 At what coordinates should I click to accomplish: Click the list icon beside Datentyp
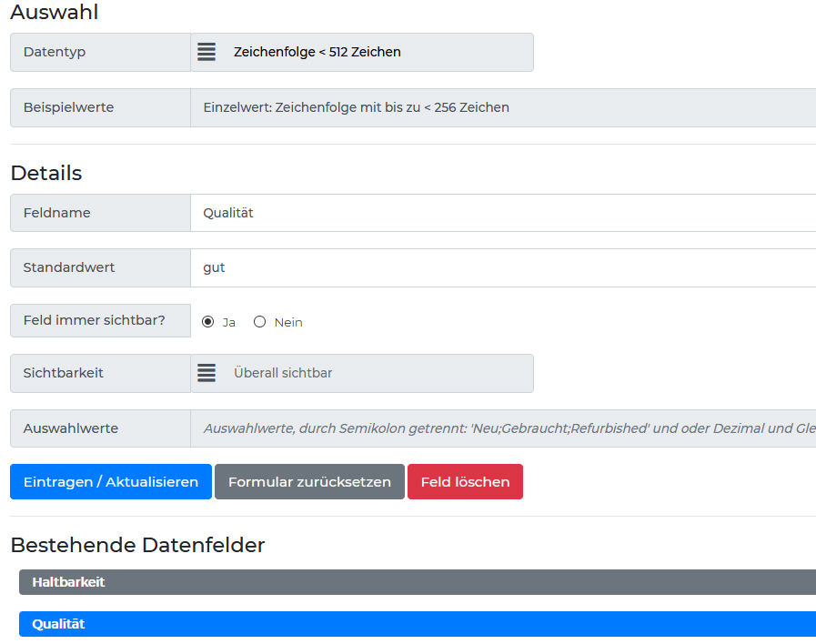click(207, 52)
